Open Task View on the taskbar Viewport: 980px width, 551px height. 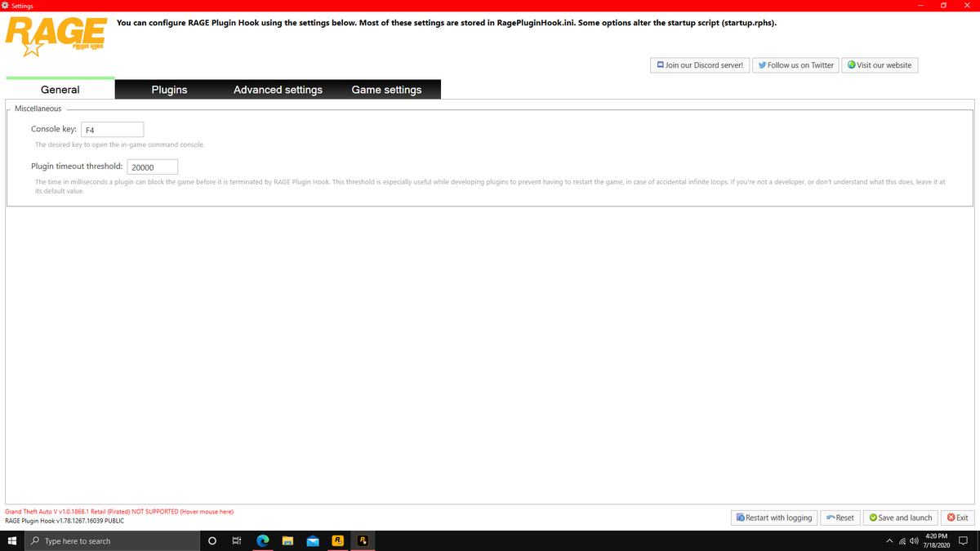tap(237, 540)
